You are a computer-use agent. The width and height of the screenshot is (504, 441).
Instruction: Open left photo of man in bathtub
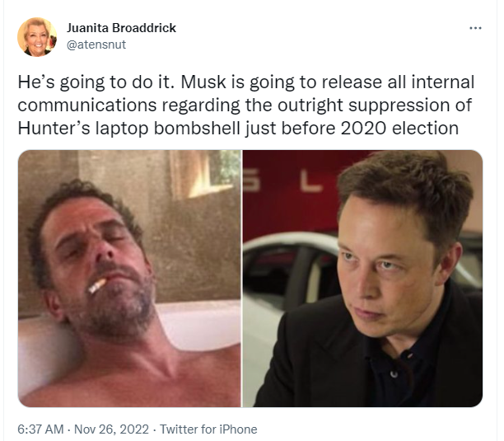tap(129, 279)
